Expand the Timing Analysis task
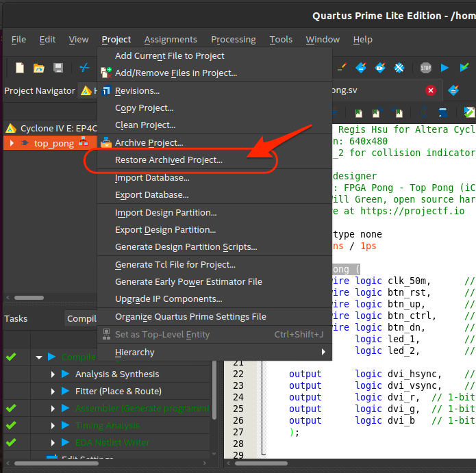 click(53, 426)
